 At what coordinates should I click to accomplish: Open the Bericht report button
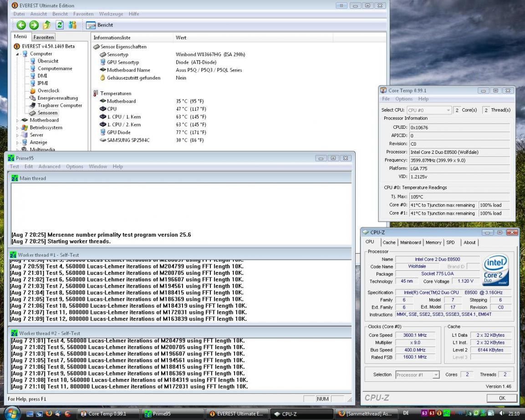(x=100, y=25)
